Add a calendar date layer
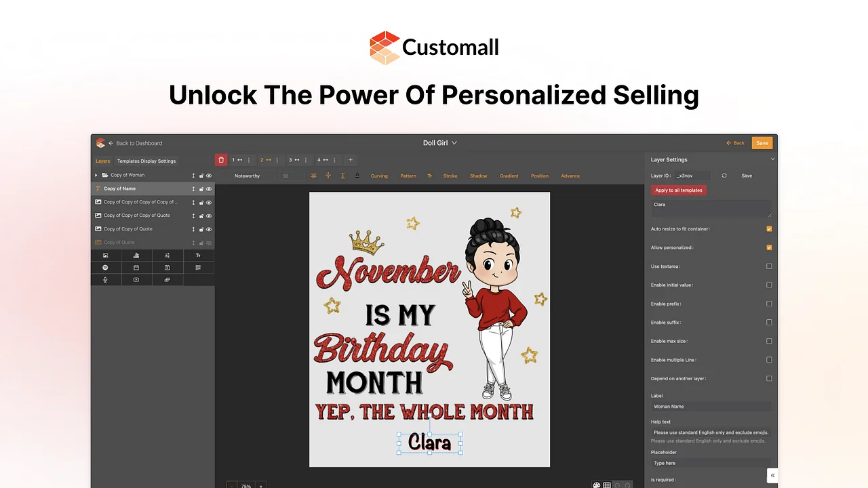 (136, 268)
